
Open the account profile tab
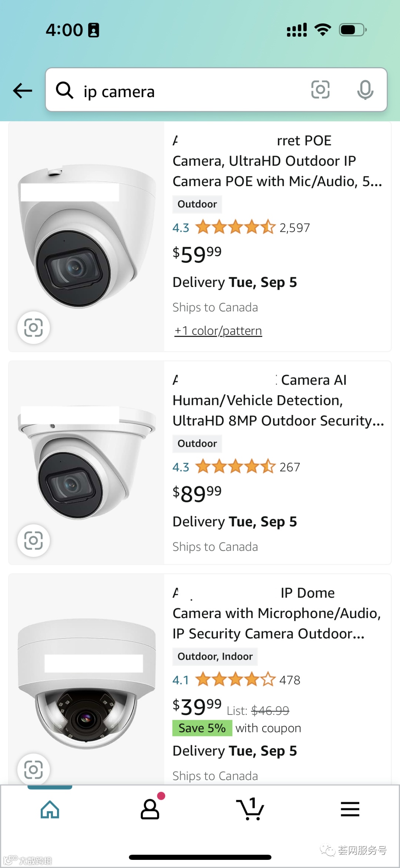click(150, 809)
